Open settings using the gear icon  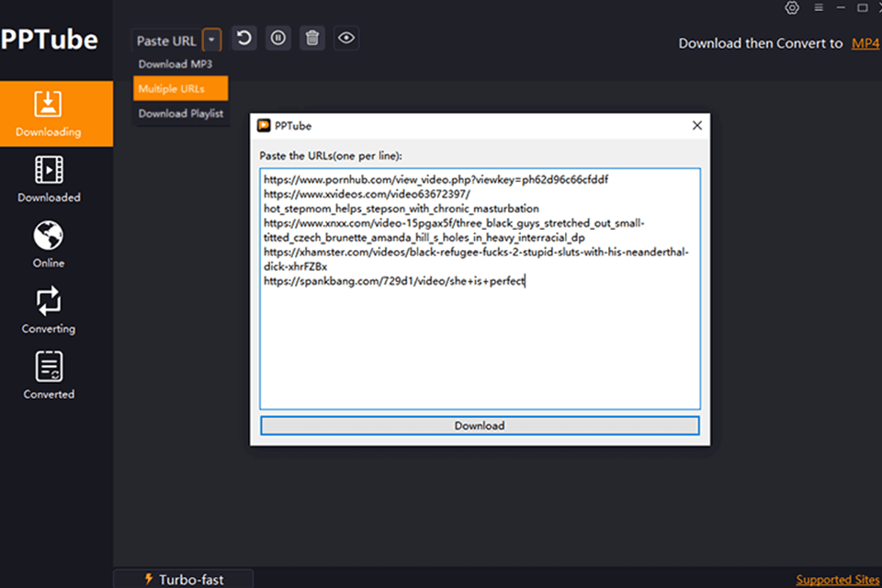(x=792, y=8)
